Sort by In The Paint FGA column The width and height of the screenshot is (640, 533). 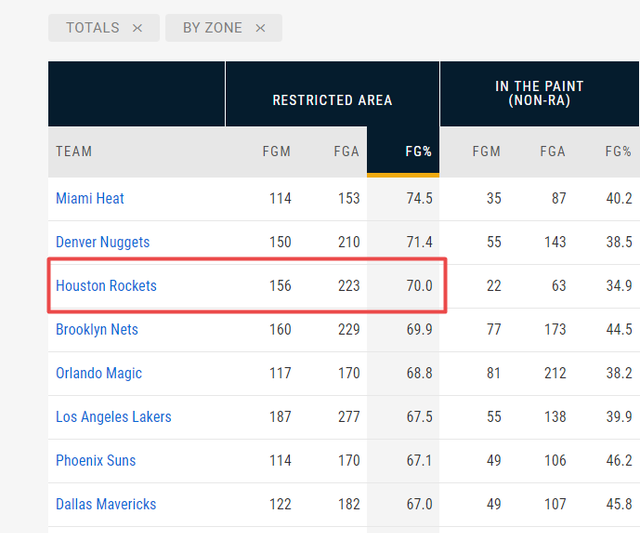tap(552, 152)
